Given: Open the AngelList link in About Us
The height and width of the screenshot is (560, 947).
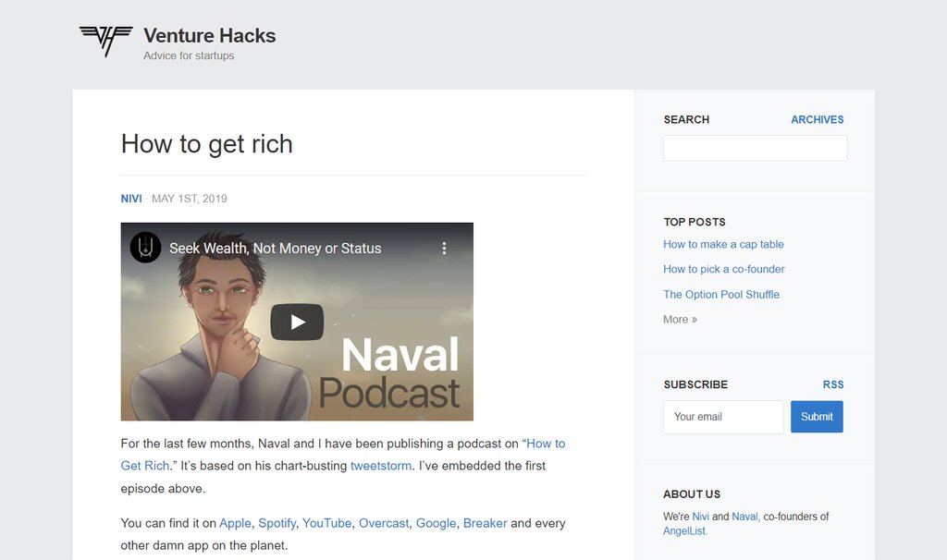Looking at the screenshot, I should coord(684,531).
